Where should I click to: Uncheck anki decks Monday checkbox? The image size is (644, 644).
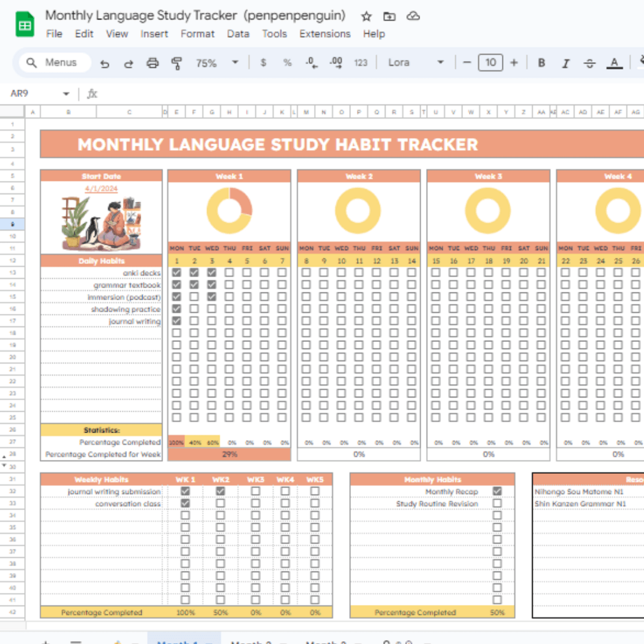coord(177,273)
